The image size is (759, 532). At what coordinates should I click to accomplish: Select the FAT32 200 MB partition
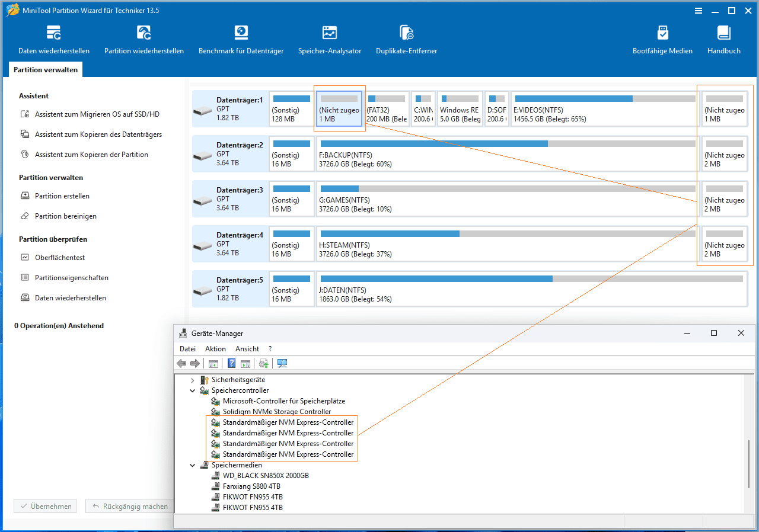pos(387,109)
